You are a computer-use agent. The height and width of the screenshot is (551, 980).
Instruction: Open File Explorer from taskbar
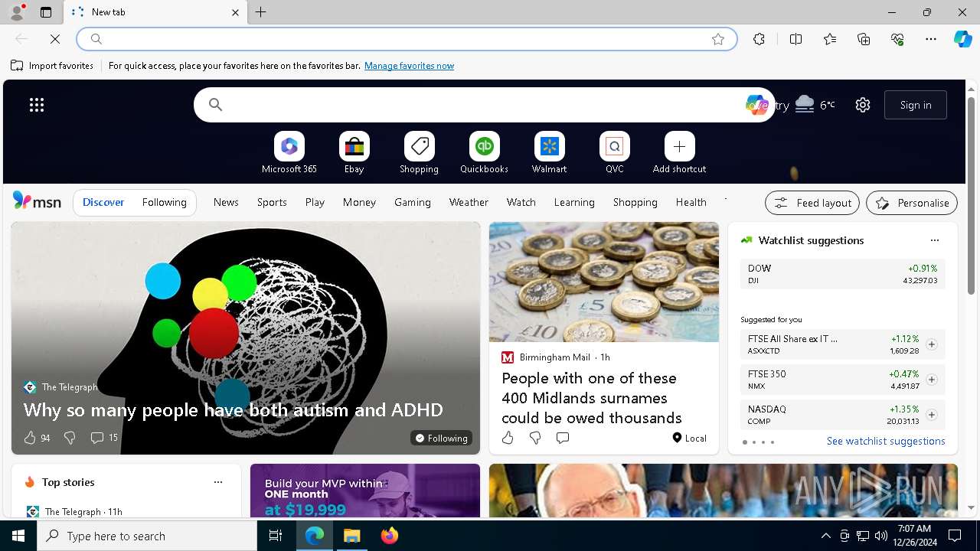coord(352,536)
